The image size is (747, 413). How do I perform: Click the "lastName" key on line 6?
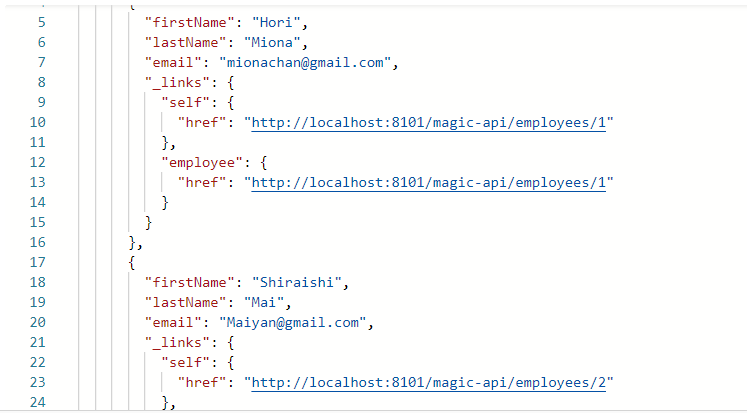[x=185, y=43]
